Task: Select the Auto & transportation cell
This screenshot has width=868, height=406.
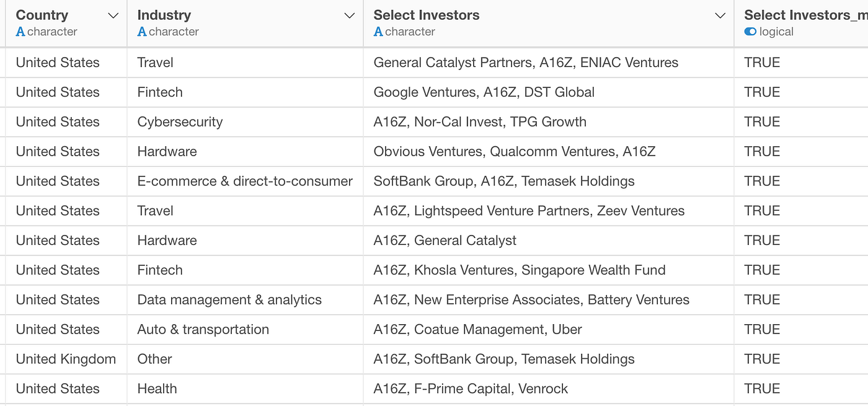Action: tap(203, 329)
